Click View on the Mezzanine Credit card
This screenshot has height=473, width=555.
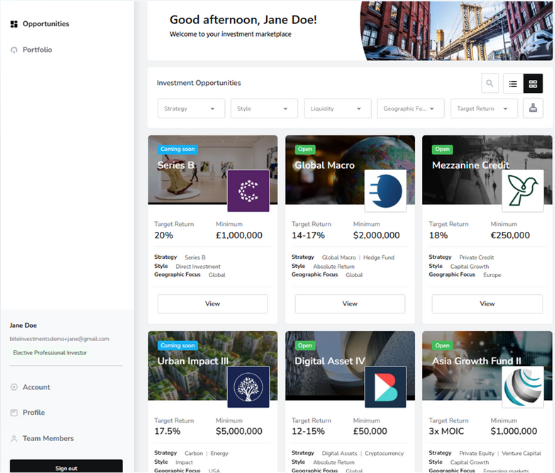[x=487, y=304]
